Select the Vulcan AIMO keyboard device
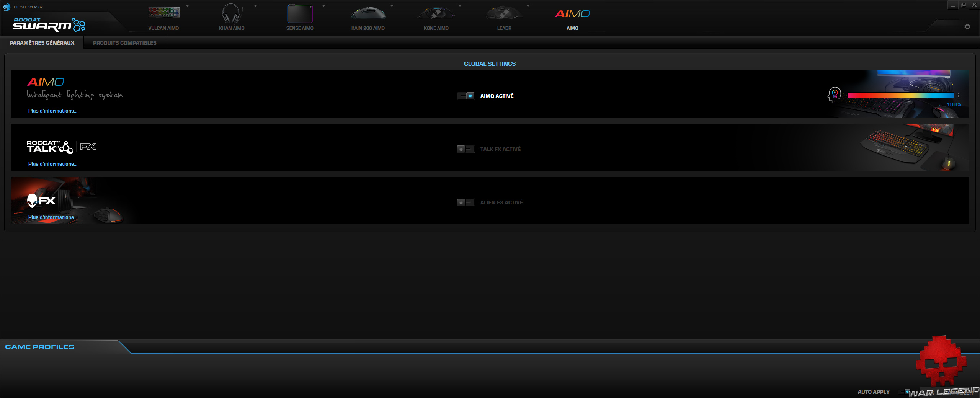The width and height of the screenshot is (980, 398). (164, 17)
